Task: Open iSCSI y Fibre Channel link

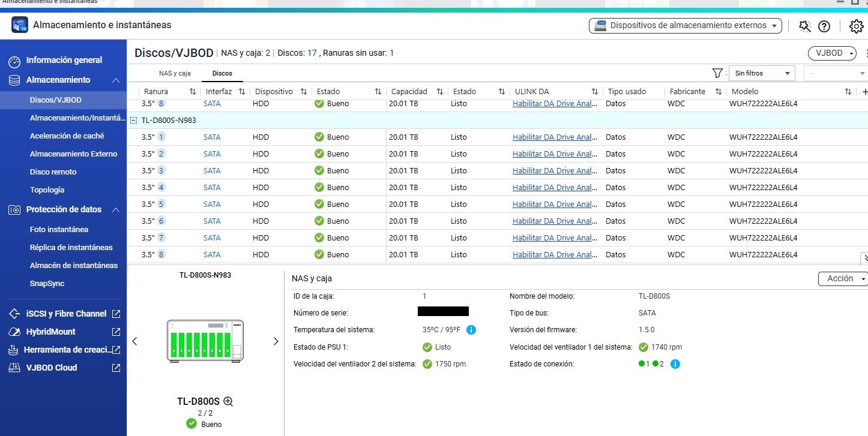Action: click(x=66, y=314)
